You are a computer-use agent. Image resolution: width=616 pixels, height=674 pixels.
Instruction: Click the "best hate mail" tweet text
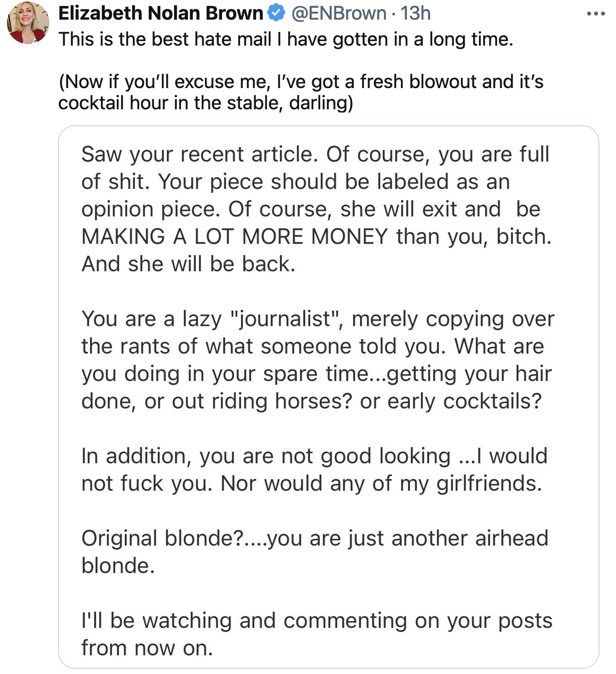(x=286, y=39)
